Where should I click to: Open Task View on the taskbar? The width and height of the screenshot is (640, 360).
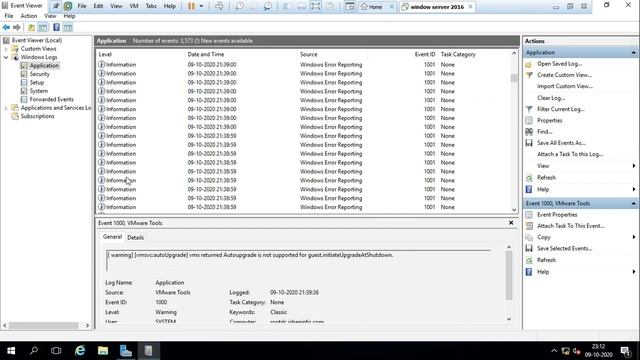coord(56,351)
